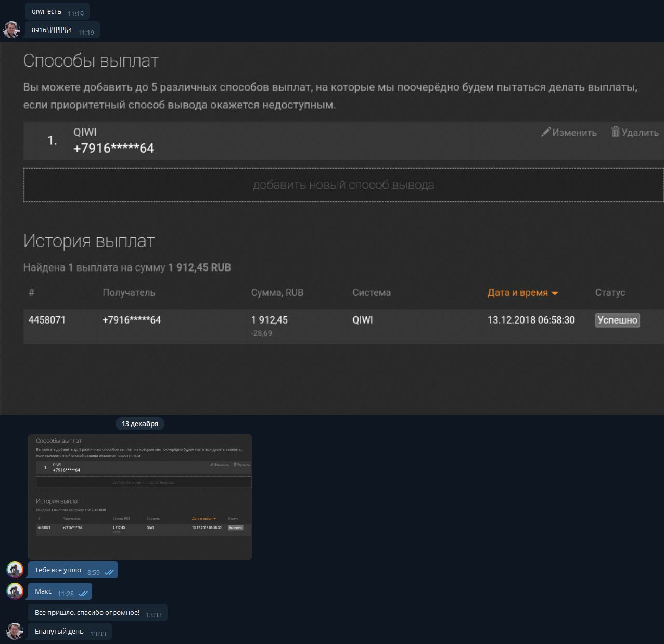Screen dimensions: 664x644
Task: Click the 'Получатель' column header
Action: pyautogui.click(x=129, y=293)
